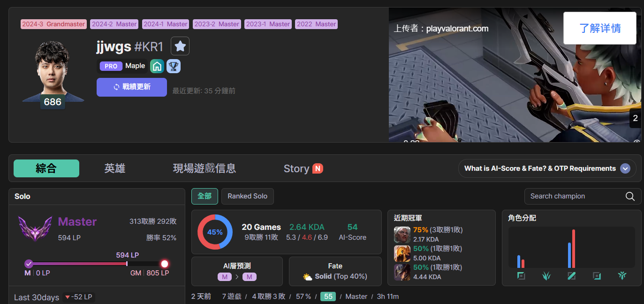Select the 全部 queue filter
This screenshot has height=304, width=644.
click(x=205, y=196)
